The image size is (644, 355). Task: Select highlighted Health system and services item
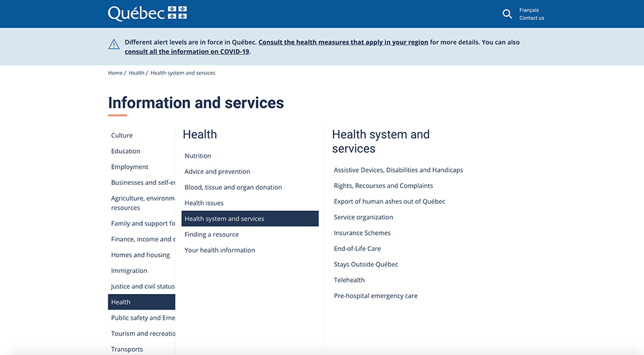(x=250, y=219)
